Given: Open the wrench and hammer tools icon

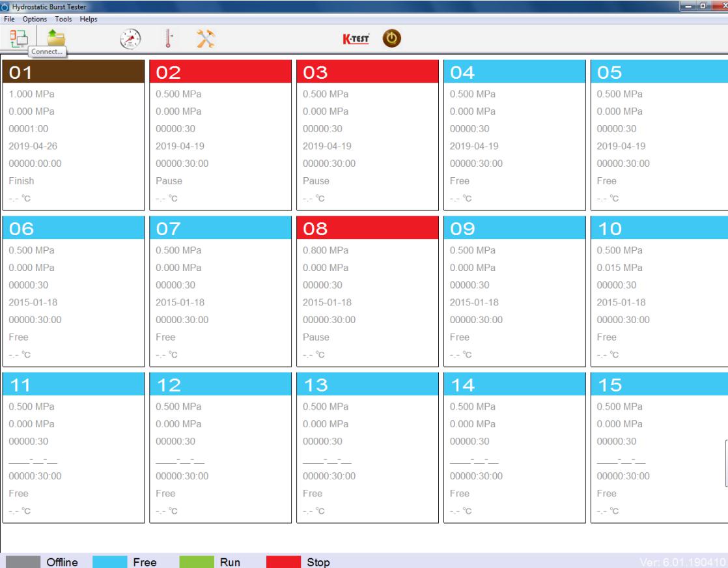Looking at the screenshot, I should 206,39.
